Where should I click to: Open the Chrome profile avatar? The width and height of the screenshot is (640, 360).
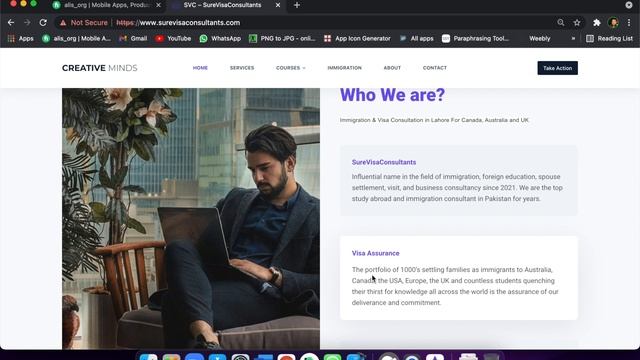(613, 23)
